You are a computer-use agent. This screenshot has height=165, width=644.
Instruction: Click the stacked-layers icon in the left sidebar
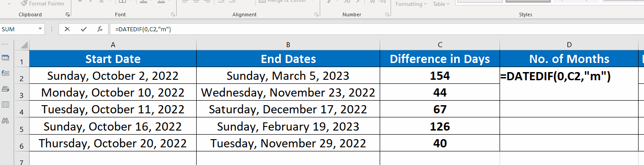point(5,89)
